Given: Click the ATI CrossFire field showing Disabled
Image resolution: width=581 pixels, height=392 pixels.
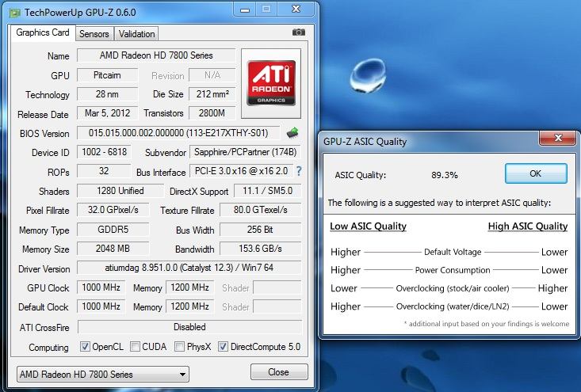Looking at the screenshot, I should pyautogui.click(x=189, y=327).
